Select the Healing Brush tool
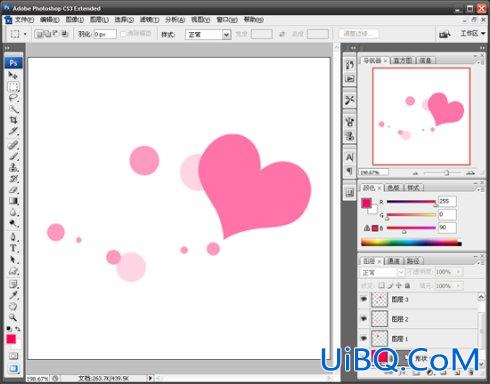Image resolution: width=490 pixels, height=384 pixels. coord(13,145)
